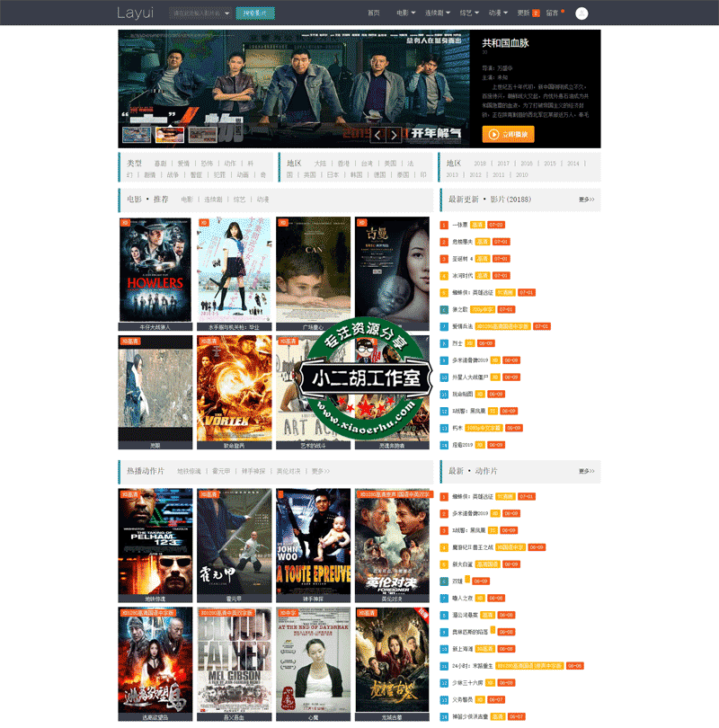Open the search type select box

click(x=201, y=13)
